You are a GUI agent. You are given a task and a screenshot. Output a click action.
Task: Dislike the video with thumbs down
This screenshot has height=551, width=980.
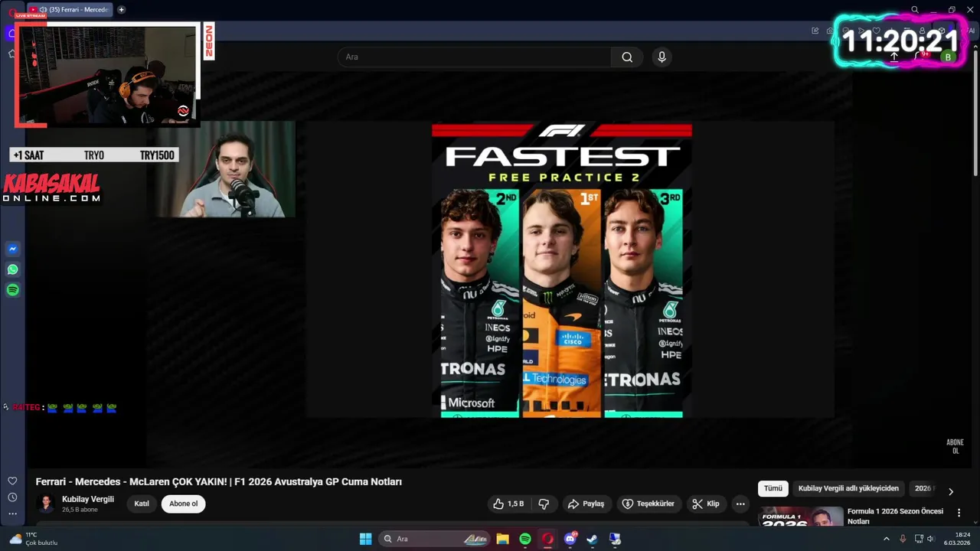pos(544,504)
